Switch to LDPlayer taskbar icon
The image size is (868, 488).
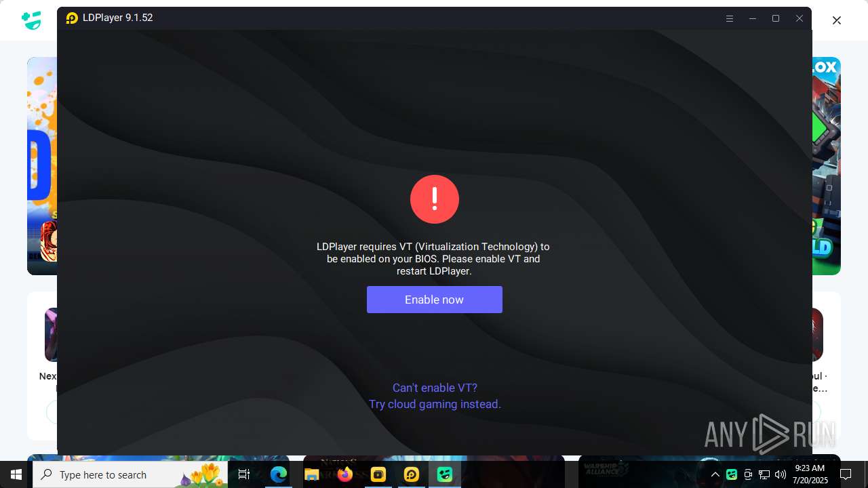click(412, 474)
